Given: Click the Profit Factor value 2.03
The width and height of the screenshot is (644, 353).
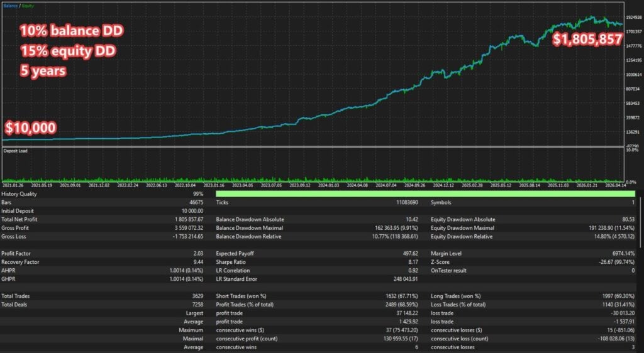Looking at the screenshot, I should coord(198,254).
